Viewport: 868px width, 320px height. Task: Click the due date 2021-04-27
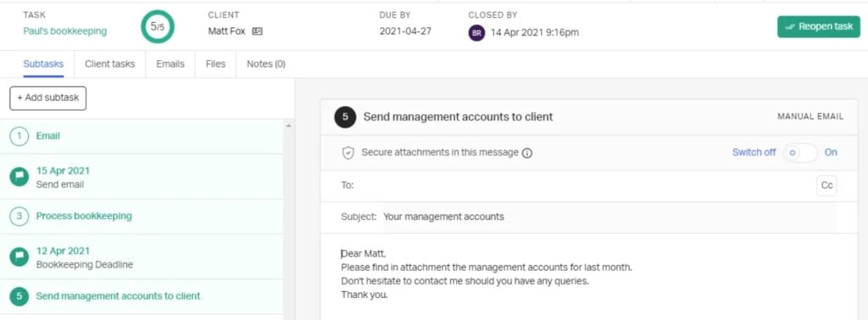405,31
